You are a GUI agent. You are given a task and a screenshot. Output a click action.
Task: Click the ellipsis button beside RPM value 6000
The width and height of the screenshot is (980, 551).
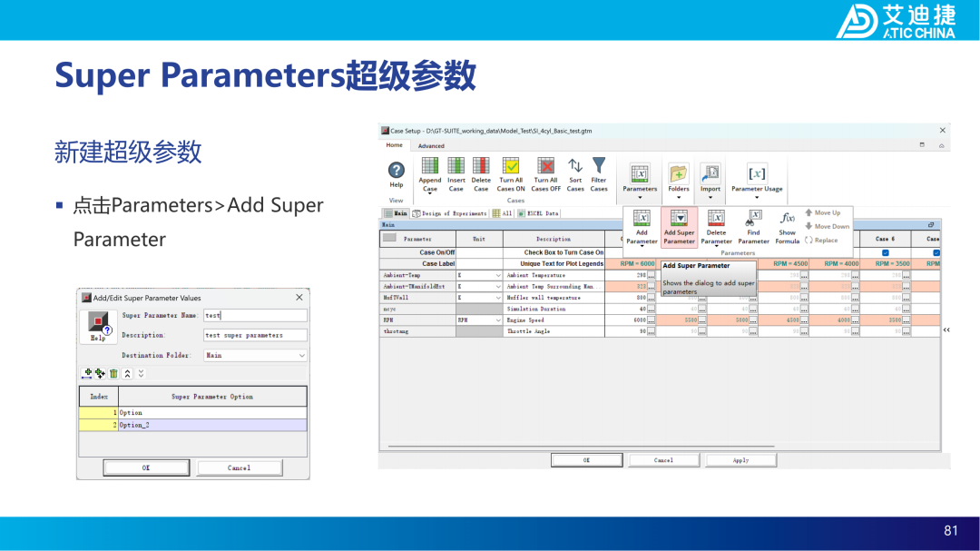(651, 320)
